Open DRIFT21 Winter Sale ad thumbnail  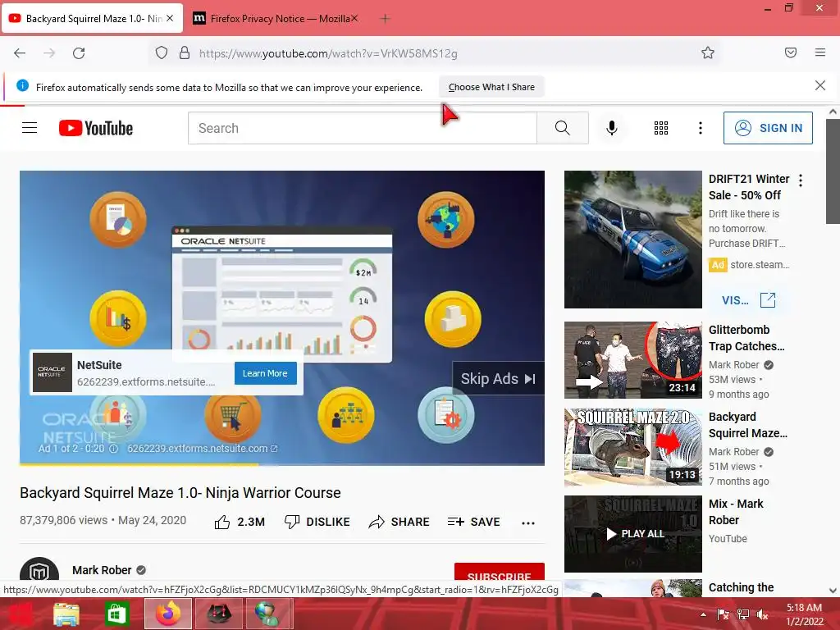click(632, 240)
